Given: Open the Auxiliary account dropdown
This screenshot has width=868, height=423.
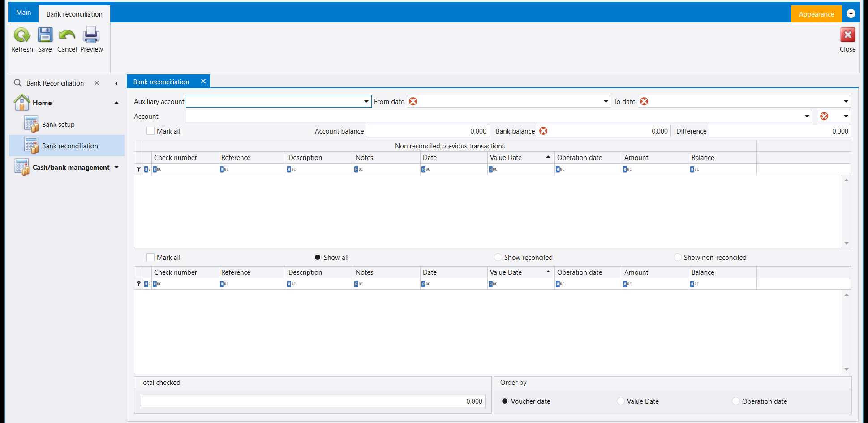Looking at the screenshot, I should point(366,101).
